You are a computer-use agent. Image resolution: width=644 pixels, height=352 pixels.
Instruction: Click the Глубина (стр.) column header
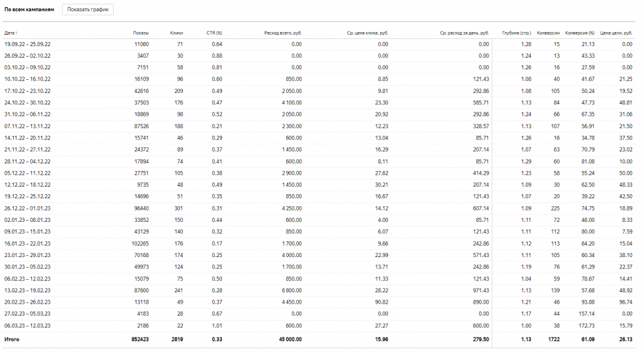tap(516, 33)
